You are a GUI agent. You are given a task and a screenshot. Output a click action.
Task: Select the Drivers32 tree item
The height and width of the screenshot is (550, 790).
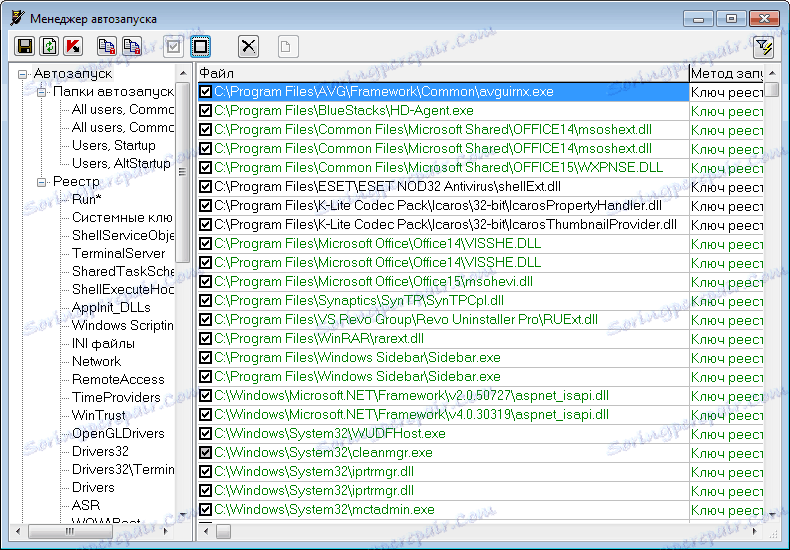pos(100,451)
